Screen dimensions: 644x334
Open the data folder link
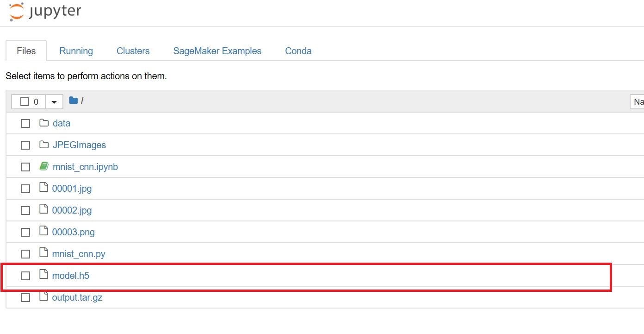pyautogui.click(x=62, y=123)
